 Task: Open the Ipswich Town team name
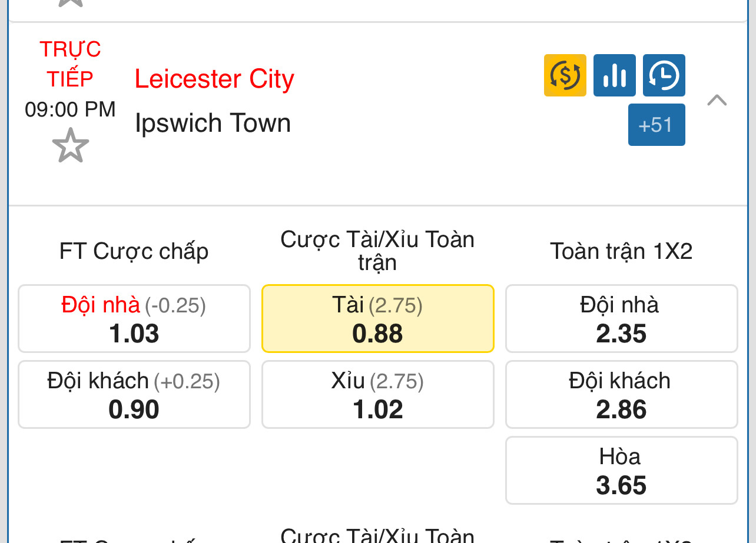coord(213,123)
